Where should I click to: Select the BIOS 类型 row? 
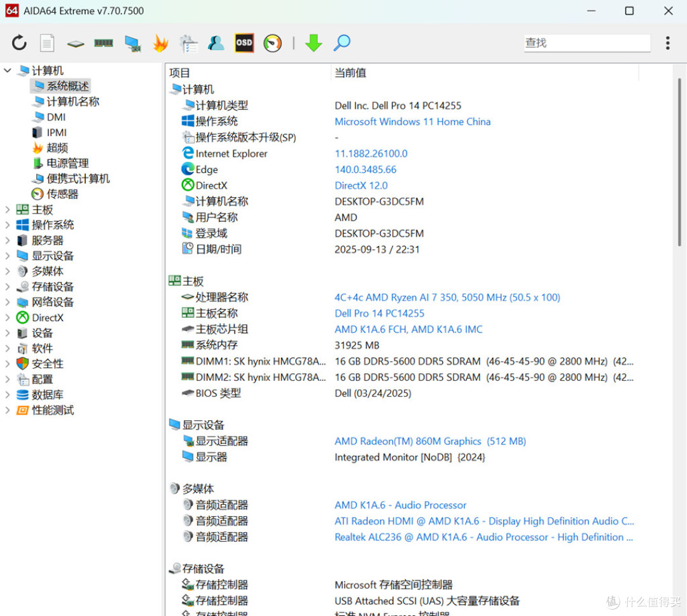pyautogui.click(x=401, y=393)
